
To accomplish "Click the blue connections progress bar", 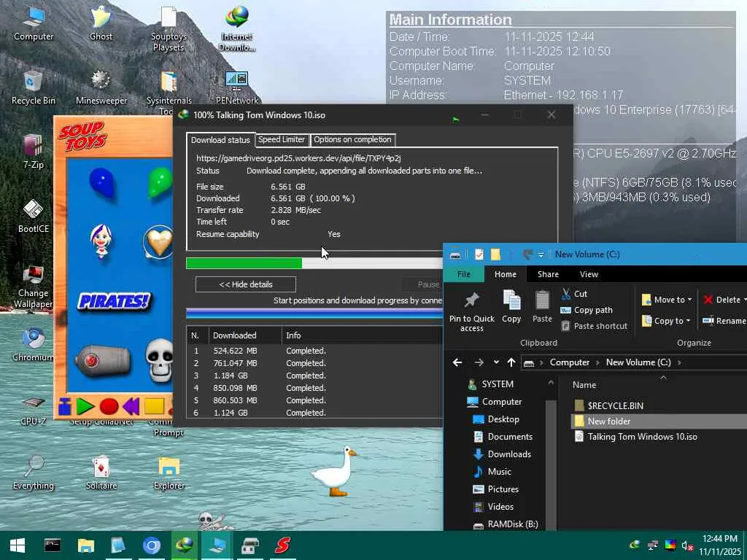I will coord(314,314).
